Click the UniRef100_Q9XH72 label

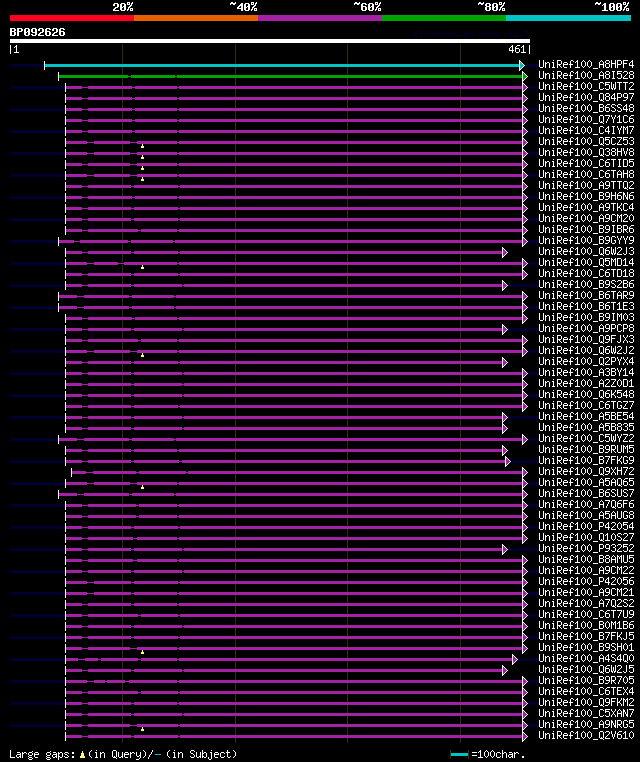click(586, 471)
